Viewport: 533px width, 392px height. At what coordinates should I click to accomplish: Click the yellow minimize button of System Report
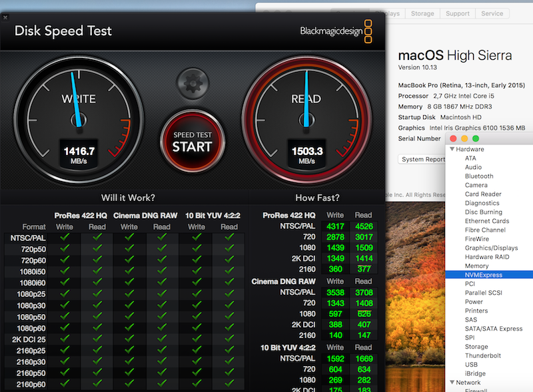point(464,138)
